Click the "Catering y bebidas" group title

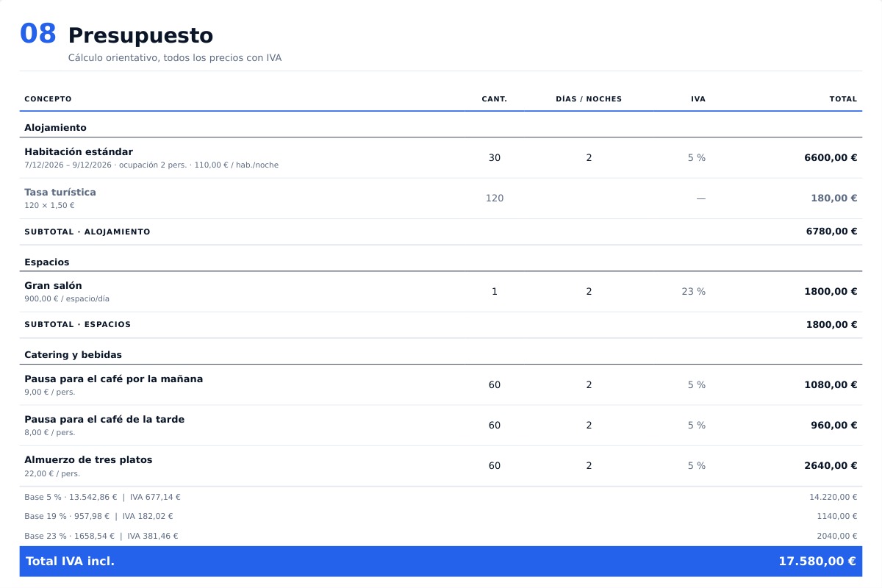pyautogui.click(x=73, y=355)
